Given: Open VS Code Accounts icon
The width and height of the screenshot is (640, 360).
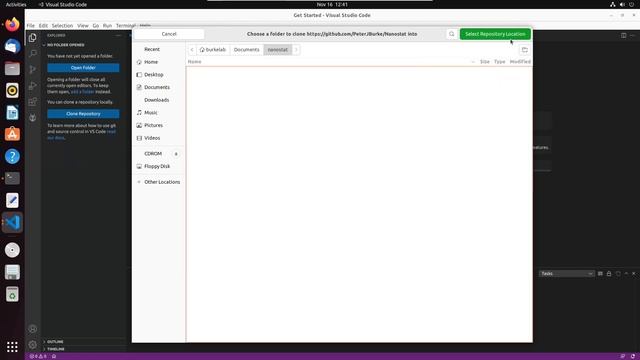Looking at the screenshot, I should pos(33,329).
